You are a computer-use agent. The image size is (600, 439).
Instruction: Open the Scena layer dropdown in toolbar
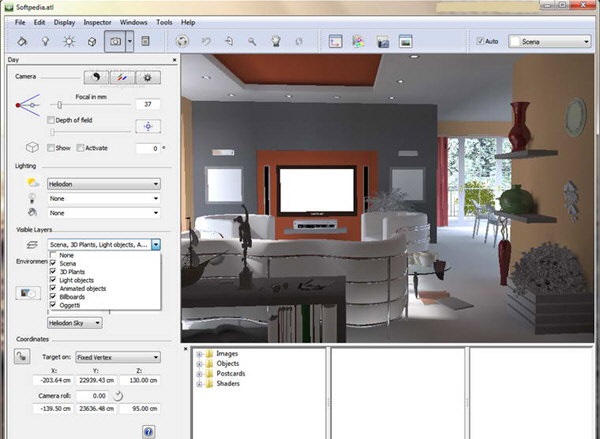tap(550, 42)
